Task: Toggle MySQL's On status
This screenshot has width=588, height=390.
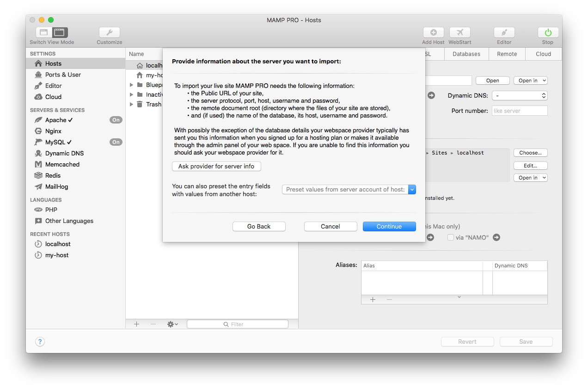Action: click(x=116, y=142)
